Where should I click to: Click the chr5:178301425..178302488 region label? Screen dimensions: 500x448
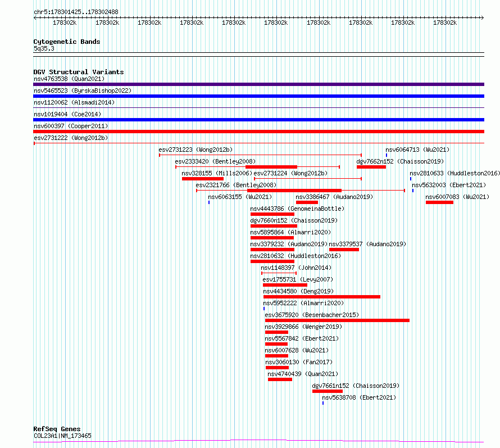76,12
